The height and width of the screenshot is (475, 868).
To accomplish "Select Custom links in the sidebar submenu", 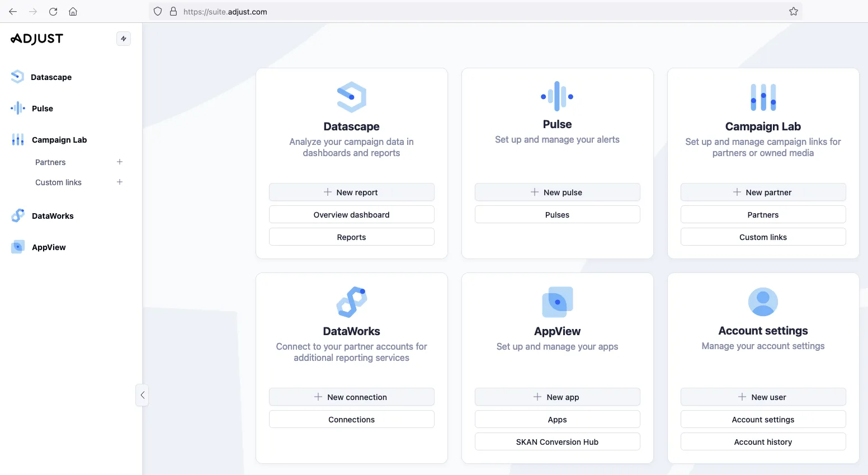I will point(58,182).
